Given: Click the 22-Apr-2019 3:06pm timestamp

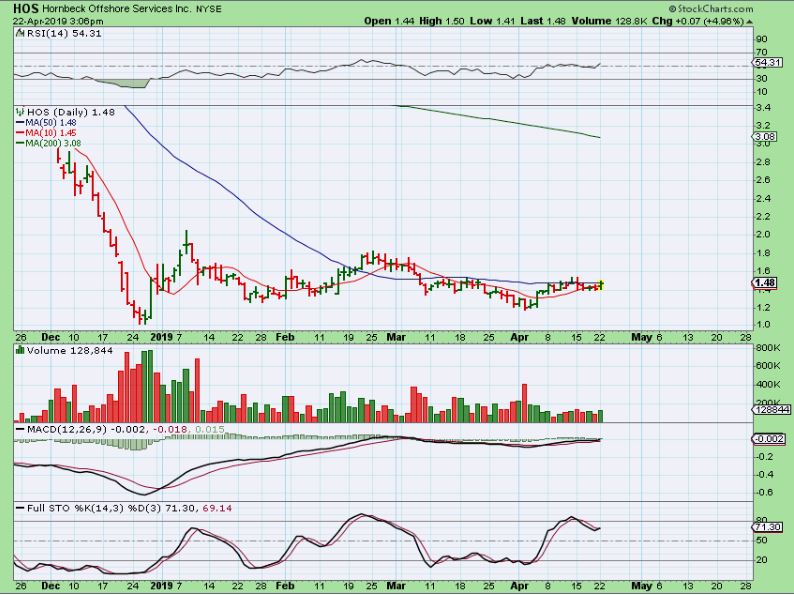Looking at the screenshot, I should (x=58, y=21).
